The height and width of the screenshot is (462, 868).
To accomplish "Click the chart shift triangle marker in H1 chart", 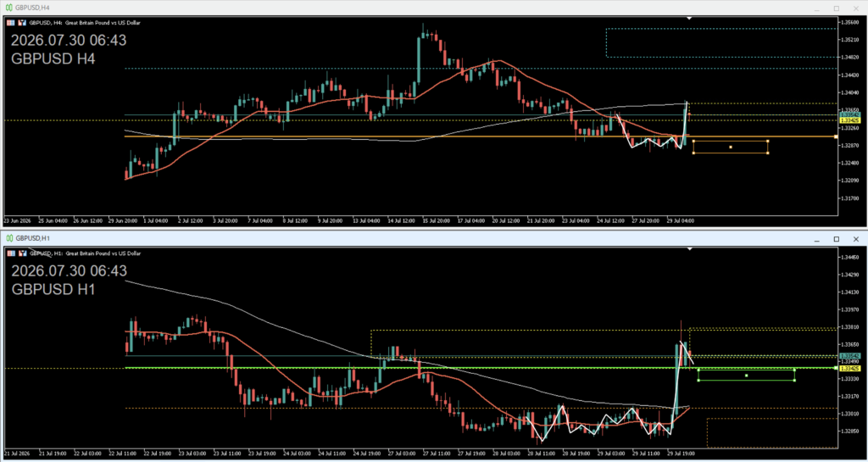I will tap(689, 249).
